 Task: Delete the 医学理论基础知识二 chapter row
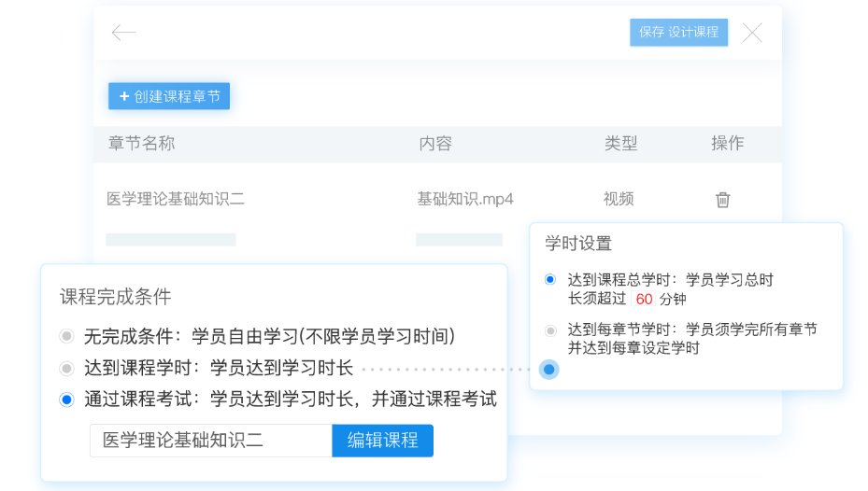tap(722, 200)
